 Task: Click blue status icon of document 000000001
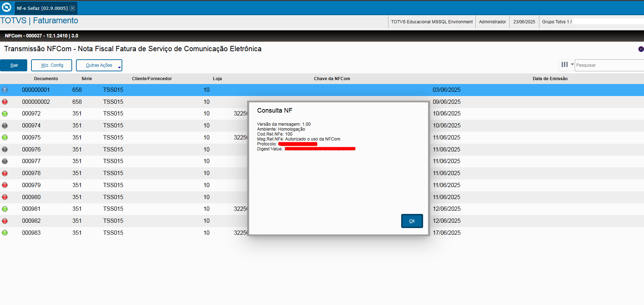click(x=5, y=90)
